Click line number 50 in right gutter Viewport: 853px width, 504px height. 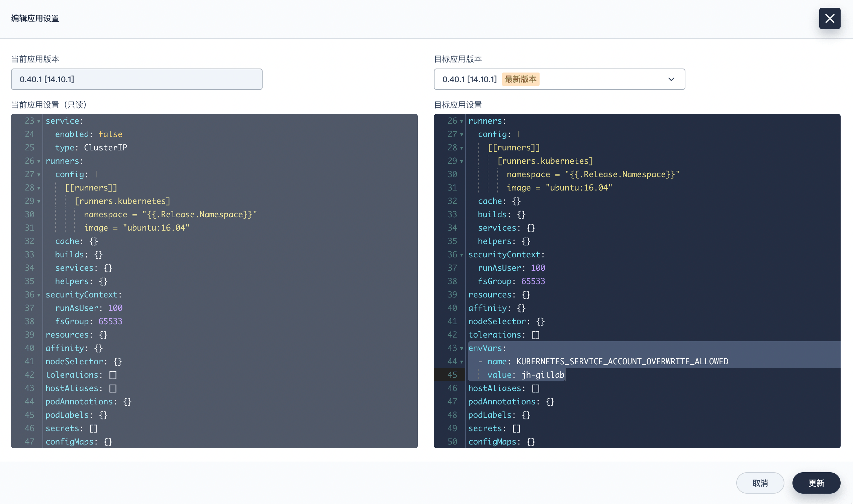[x=452, y=442]
